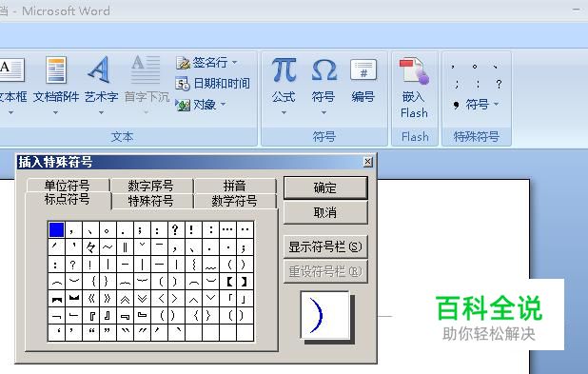Select the 【 black lenticular bracket
The height and width of the screenshot is (374, 588).
tap(228, 282)
